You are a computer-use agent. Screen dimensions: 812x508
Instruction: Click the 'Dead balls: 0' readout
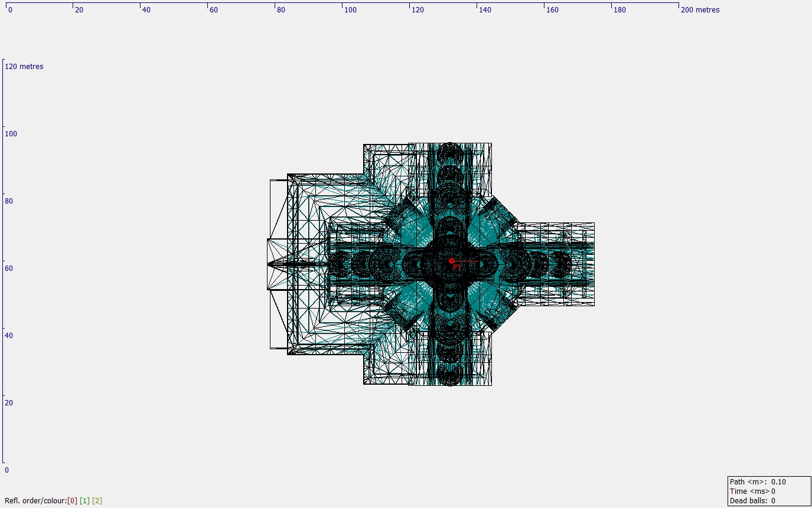click(x=752, y=501)
